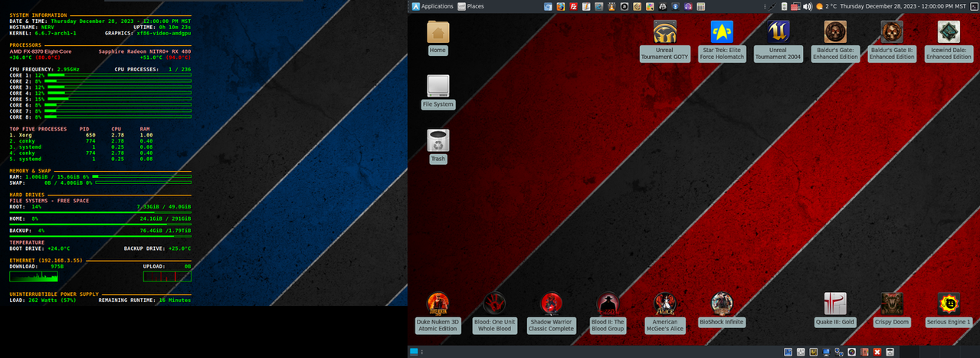The width and height of the screenshot is (980, 358).
Task: Click the KERNEL: 6.6.7-arch1-1 text
Action: click(43, 33)
